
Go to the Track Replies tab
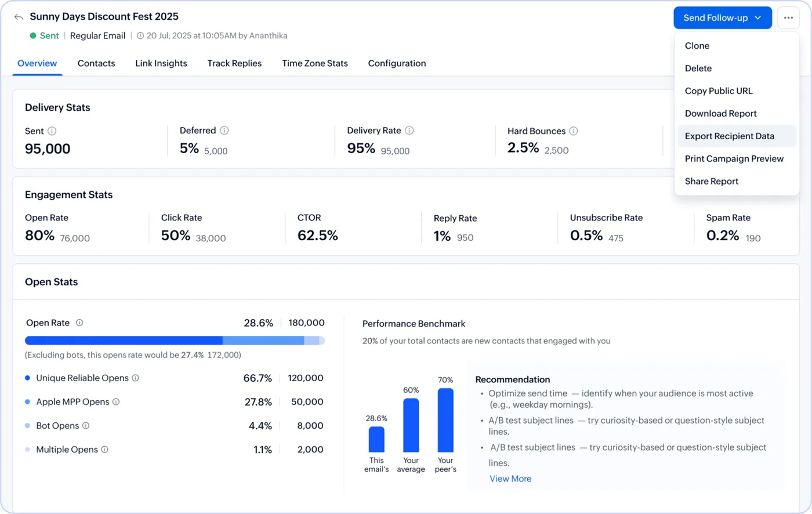click(234, 63)
